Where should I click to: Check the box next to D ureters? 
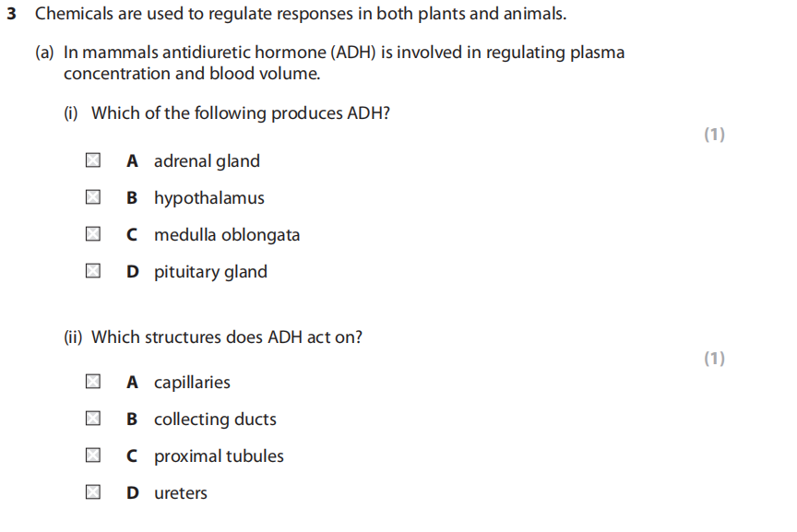pyautogui.click(x=93, y=493)
